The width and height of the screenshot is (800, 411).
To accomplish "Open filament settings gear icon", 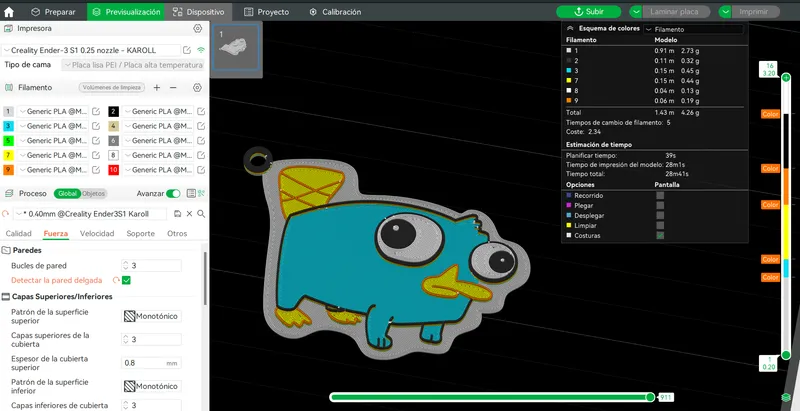I will pos(197,88).
